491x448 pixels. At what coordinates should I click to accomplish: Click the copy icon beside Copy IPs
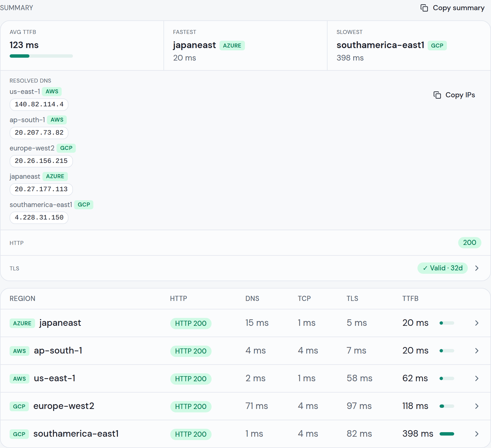pos(437,95)
